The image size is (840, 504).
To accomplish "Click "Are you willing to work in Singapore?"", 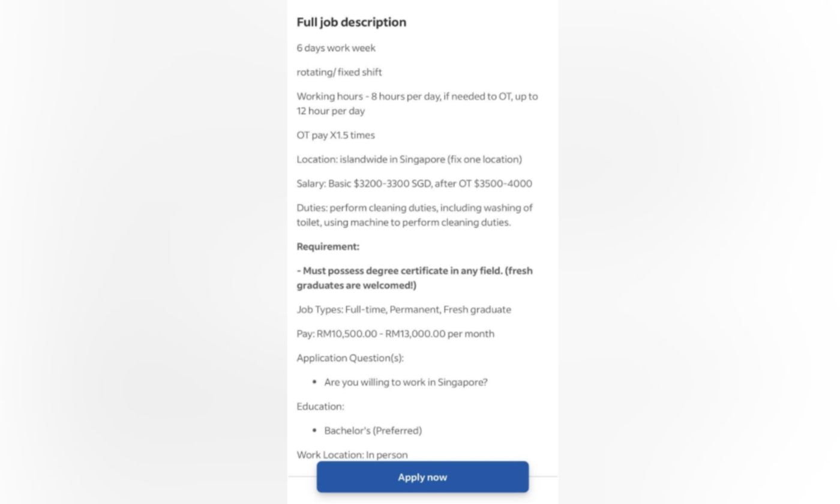I will point(406,382).
